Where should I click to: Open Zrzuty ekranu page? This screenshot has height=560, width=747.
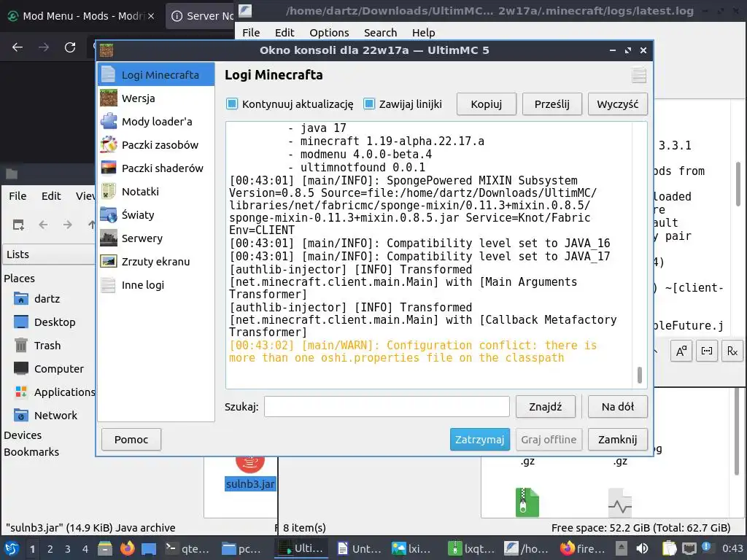click(x=156, y=262)
